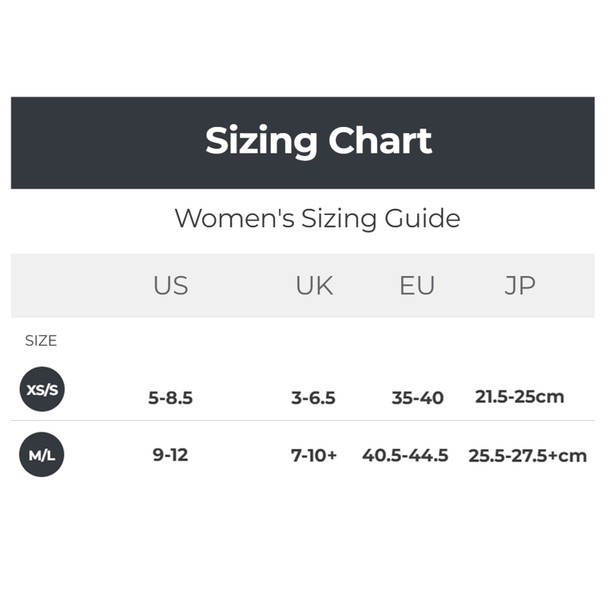Click the SIZE row label
The width and height of the screenshot is (608, 608).
tap(41, 340)
